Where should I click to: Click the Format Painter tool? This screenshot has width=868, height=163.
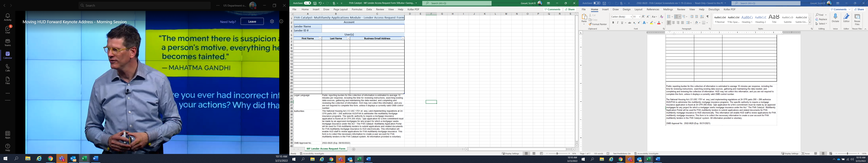coord(598,24)
